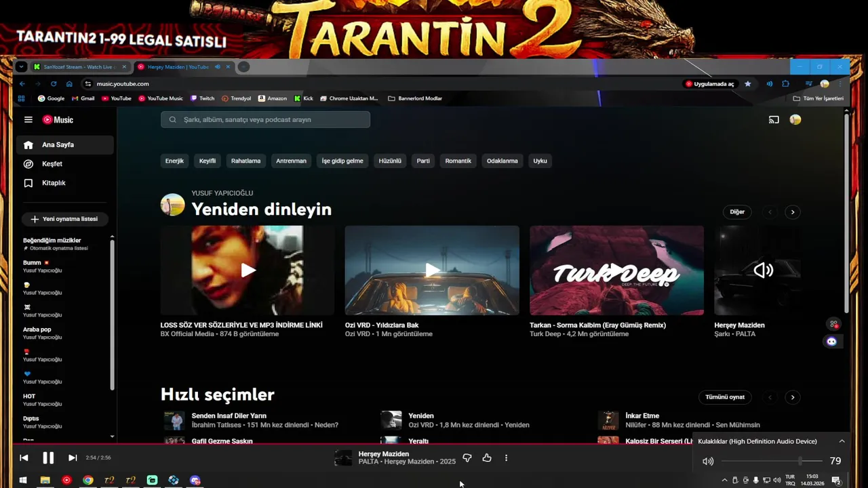Expand the Kulaklıklar audio device chevron
Screen dimensions: 868x488
point(842,441)
